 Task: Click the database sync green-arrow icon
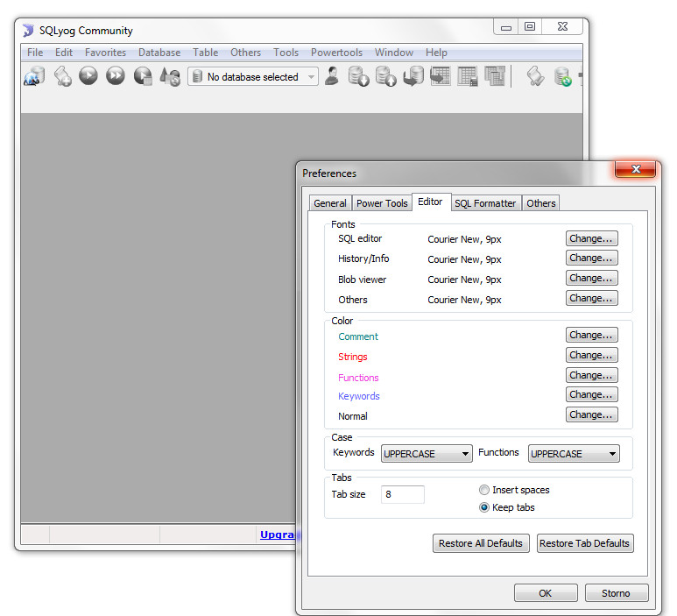pyautogui.click(x=562, y=76)
